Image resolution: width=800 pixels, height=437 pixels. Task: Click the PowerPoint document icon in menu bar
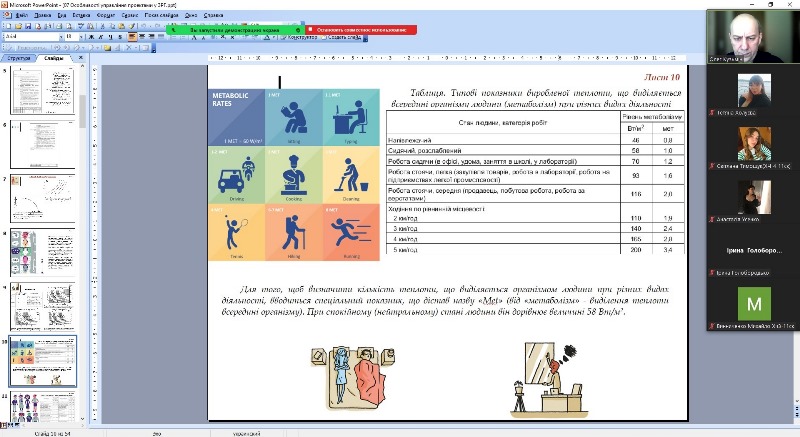pos(7,15)
